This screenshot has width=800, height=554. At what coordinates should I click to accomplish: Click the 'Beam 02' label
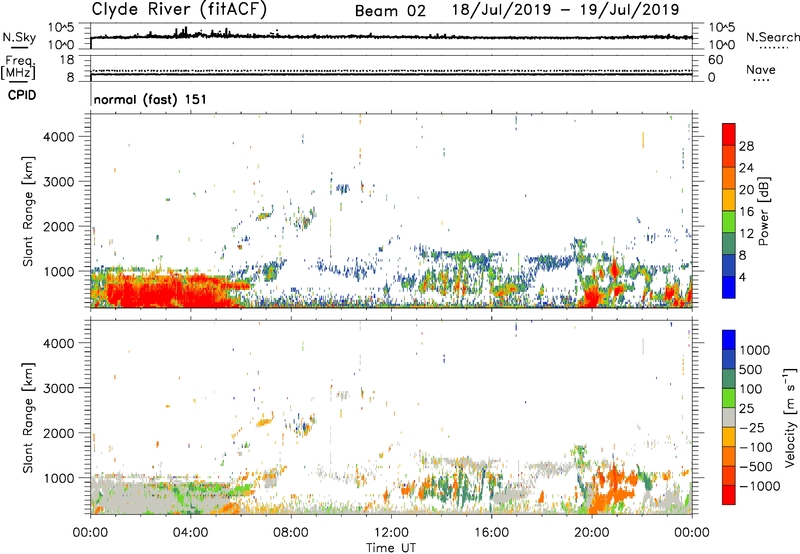click(x=390, y=11)
